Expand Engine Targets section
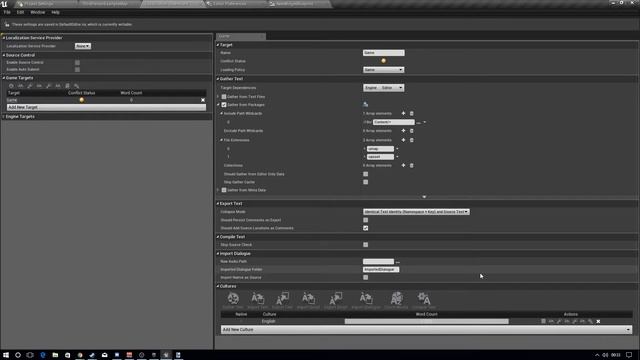This screenshot has height=360, width=640. (x=4, y=117)
